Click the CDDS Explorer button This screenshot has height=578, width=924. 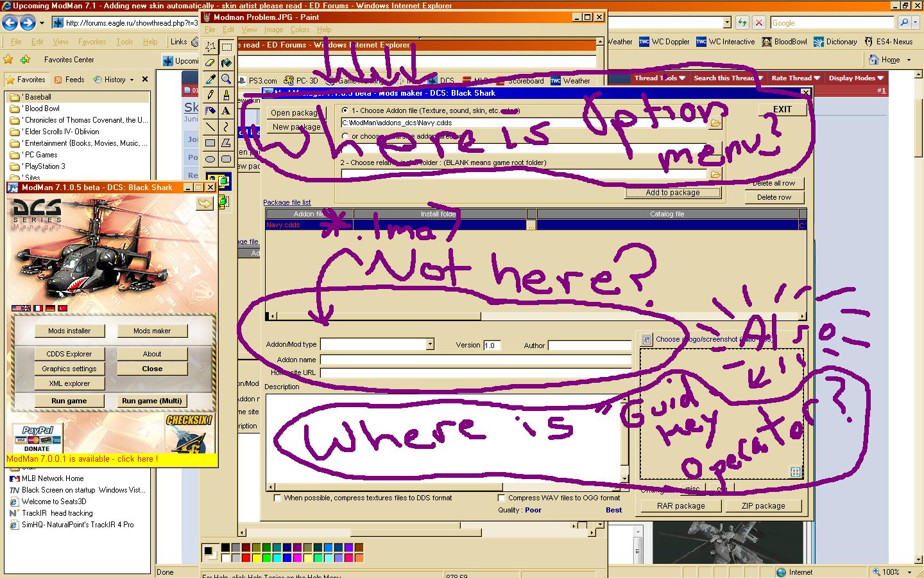[x=69, y=354]
